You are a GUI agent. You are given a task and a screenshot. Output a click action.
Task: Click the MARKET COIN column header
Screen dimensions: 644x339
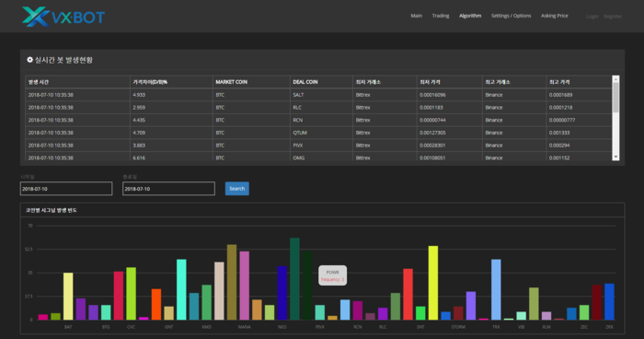click(x=231, y=82)
